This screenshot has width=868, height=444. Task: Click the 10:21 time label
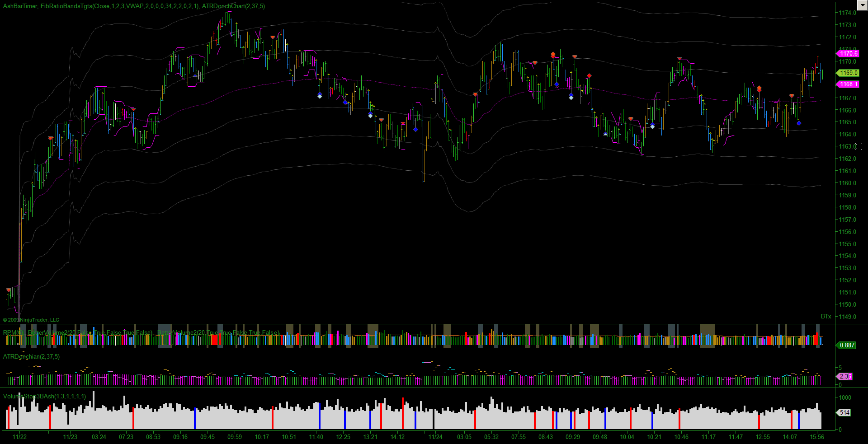click(654, 437)
